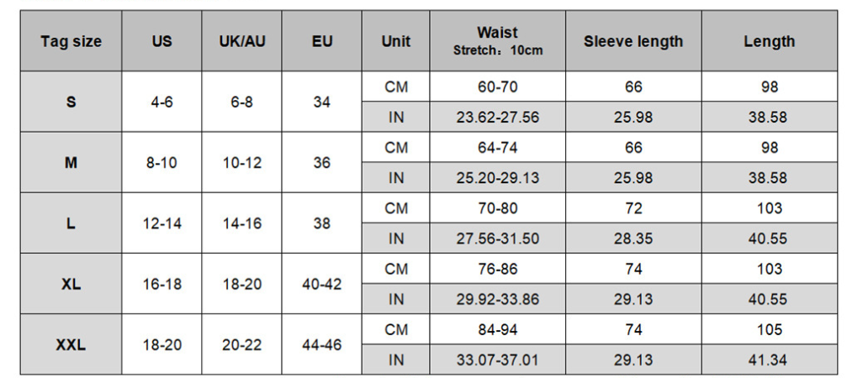Click the sleeve length 28.35 cell
The width and height of the screenshot is (868, 378).
(x=633, y=239)
